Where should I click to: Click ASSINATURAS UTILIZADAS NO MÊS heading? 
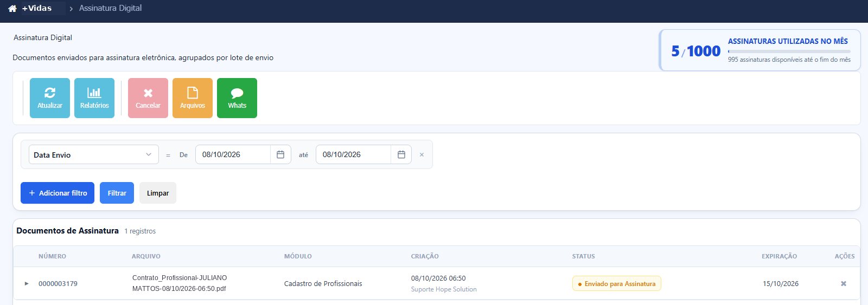[788, 41]
